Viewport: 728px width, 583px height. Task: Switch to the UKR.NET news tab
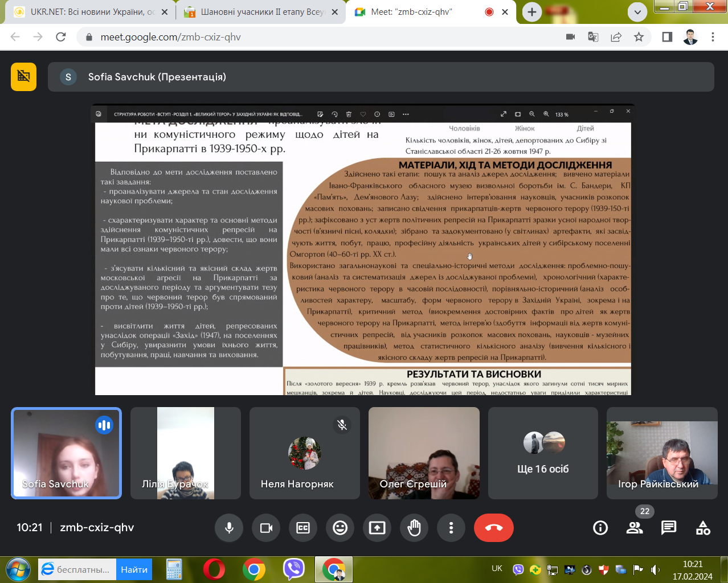click(91, 12)
